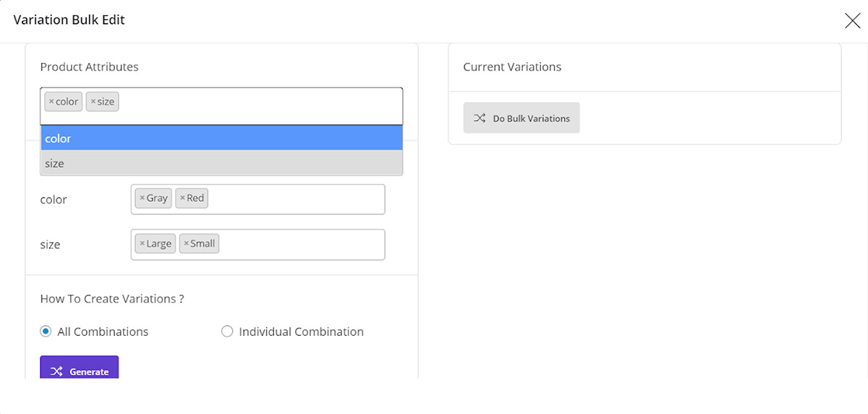868x414 pixels.
Task: Click the Current Variations panel heading
Action: coord(512,67)
